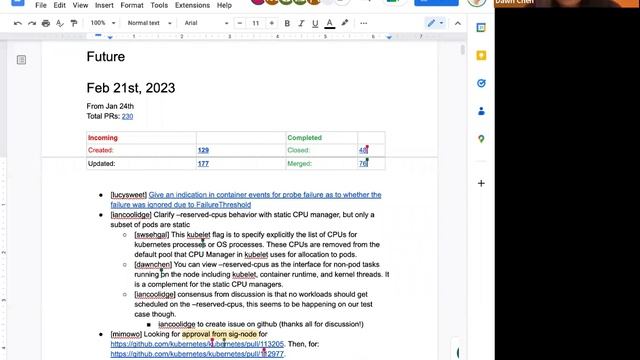Screen dimensions: 640x360
Task: Open the Maps side panel icon
Action: [481, 139]
